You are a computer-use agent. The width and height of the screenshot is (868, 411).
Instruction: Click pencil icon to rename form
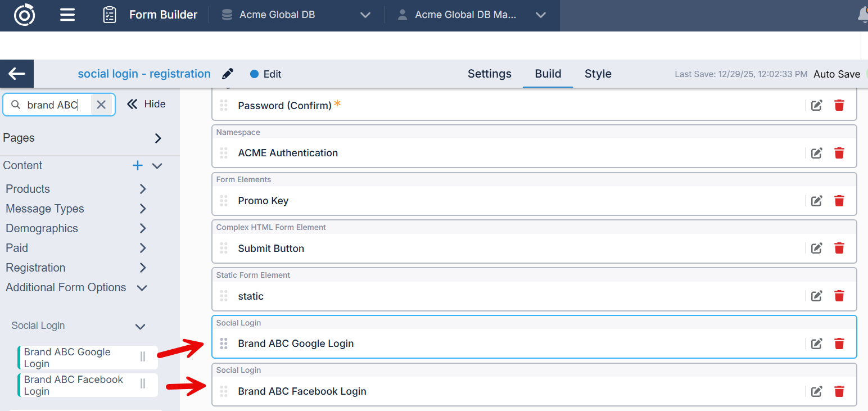tap(228, 74)
